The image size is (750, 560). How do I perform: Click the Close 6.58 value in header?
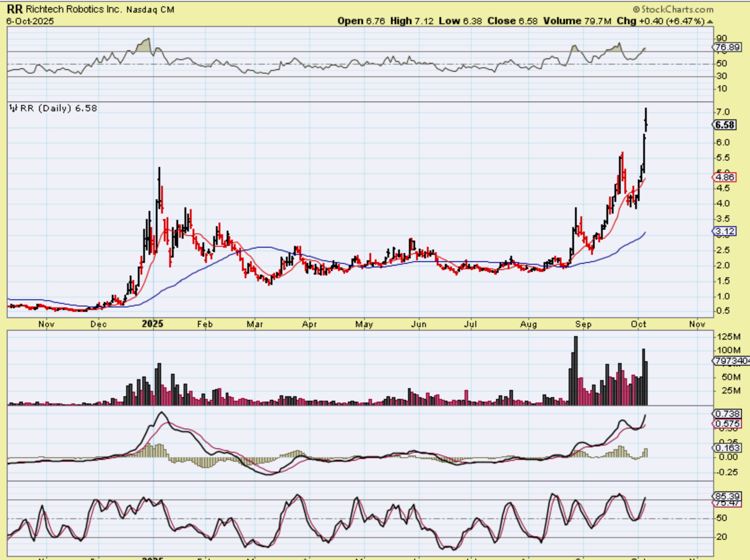tap(512, 21)
